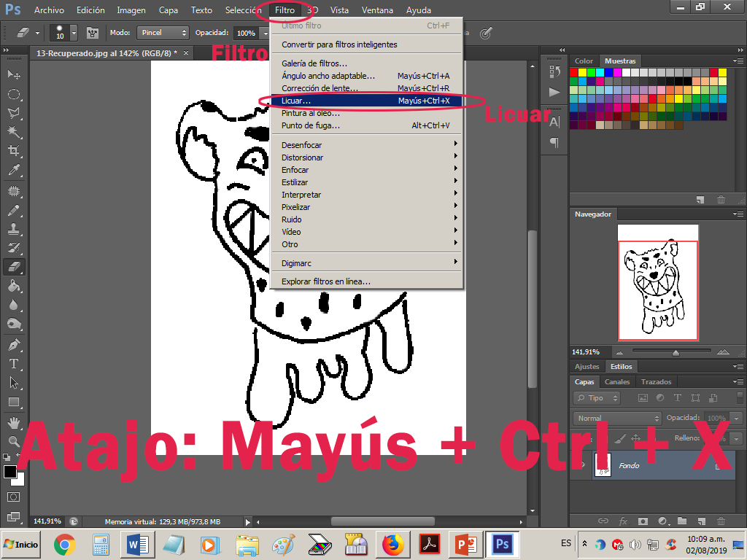
Task: Toggle Quick Mask mode
Action: click(x=14, y=497)
